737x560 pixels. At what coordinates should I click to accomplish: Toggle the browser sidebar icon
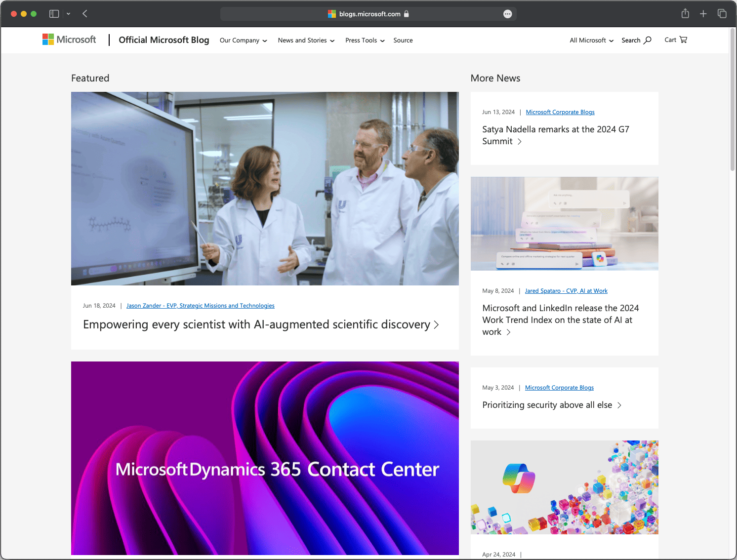tap(54, 13)
